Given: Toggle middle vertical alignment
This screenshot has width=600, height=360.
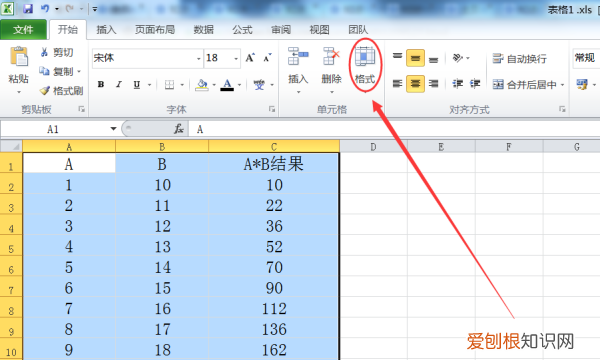Looking at the screenshot, I should 415,58.
